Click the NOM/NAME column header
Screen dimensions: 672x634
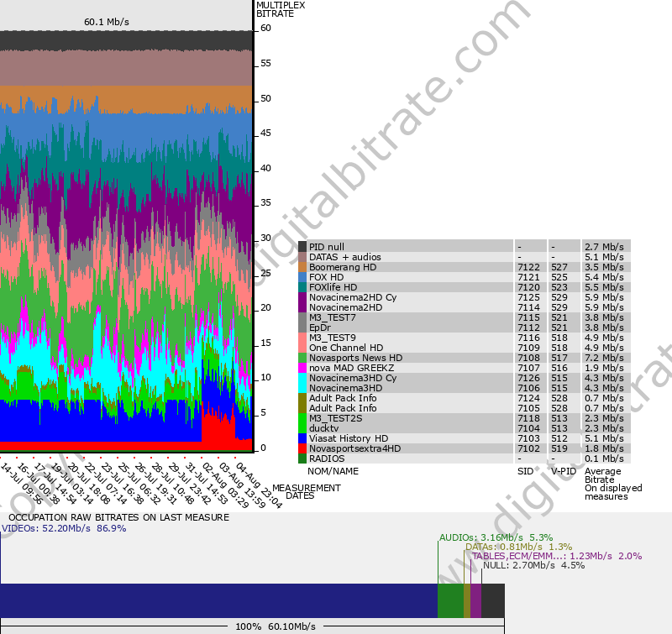333,471
